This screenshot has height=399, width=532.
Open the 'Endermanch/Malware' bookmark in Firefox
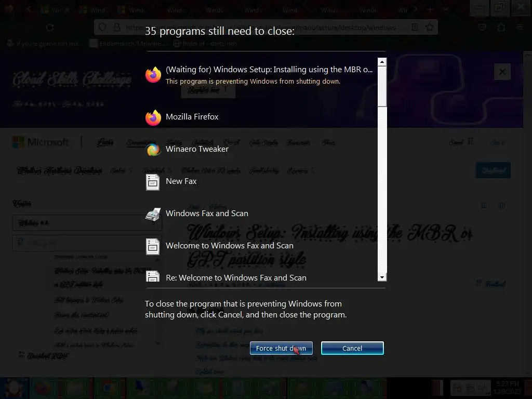[x=127, y=44]
